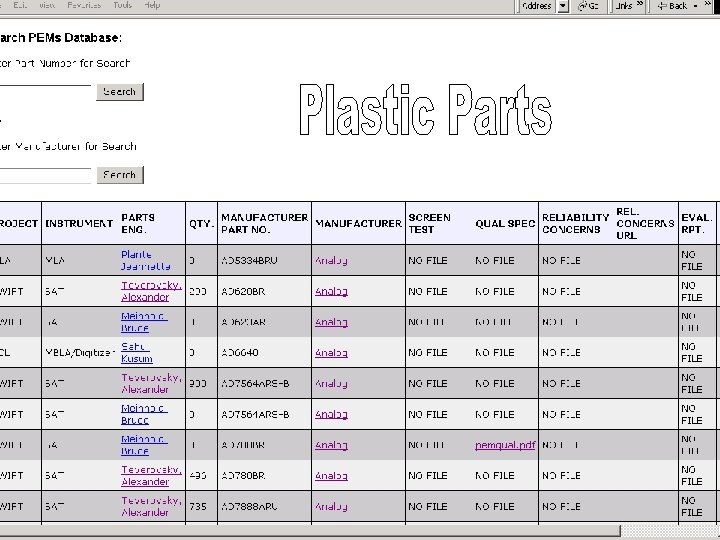Click Search button for manufacturer

pos(120,175)
